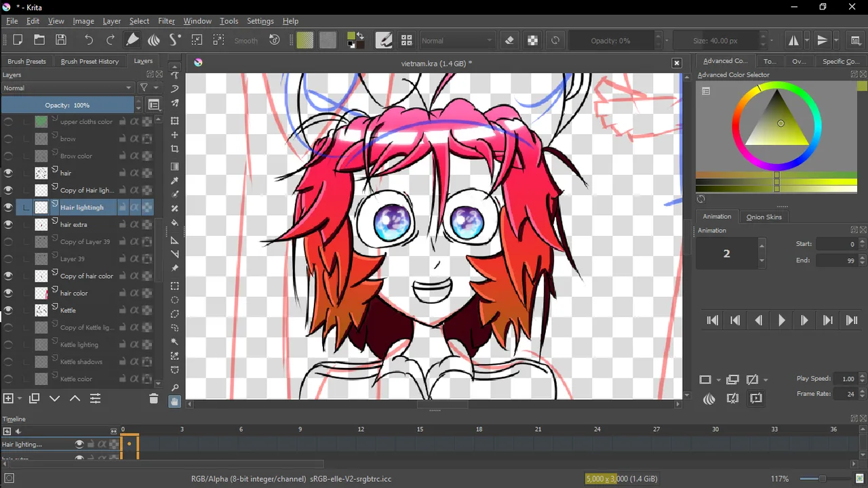The image size is (868, 488).
Task: Open layer blending mode dropdown in Layers panel
Action: point(68,88)
